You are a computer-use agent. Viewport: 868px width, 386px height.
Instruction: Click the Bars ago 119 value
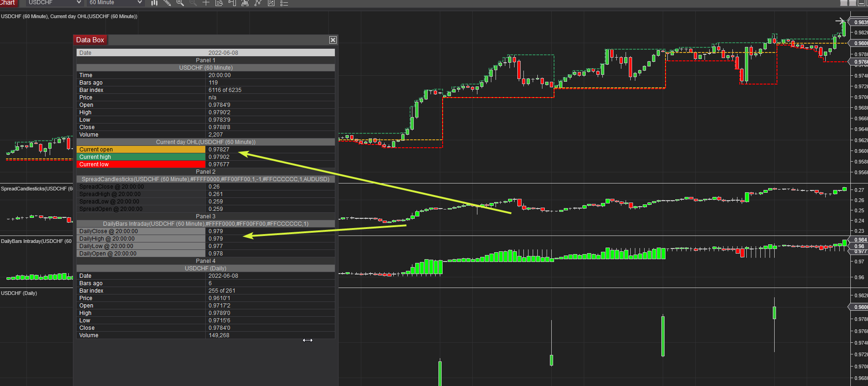click(213, 82)
